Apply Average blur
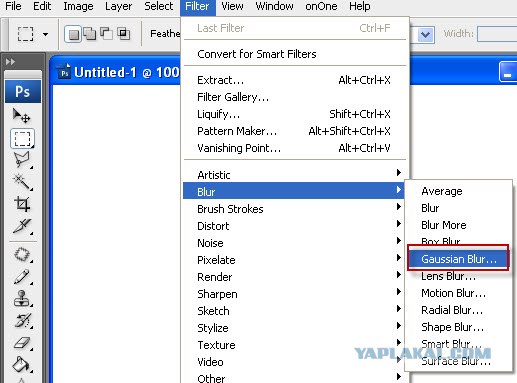Image resolution: width=517 pixels, height=383 pixels. tap(458, 191)
